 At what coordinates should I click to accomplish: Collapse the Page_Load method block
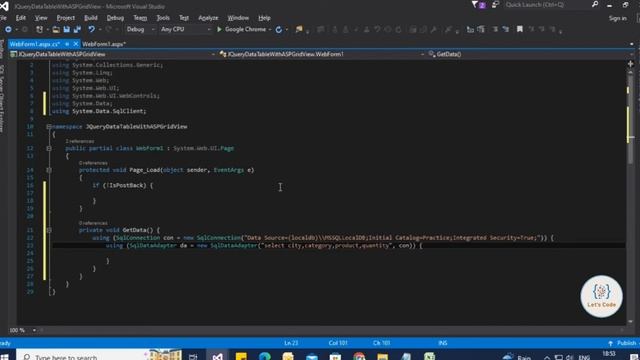pos(49,170)
